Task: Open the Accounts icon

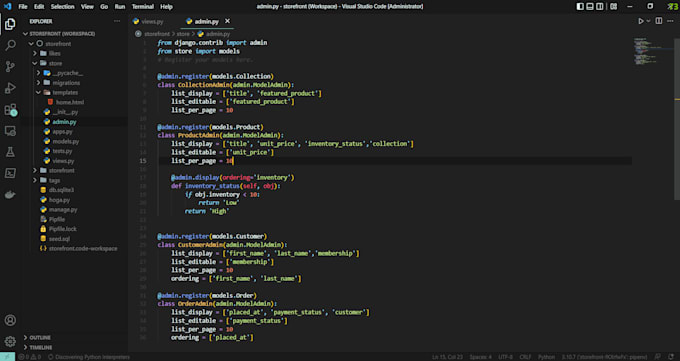Action: 10,320
